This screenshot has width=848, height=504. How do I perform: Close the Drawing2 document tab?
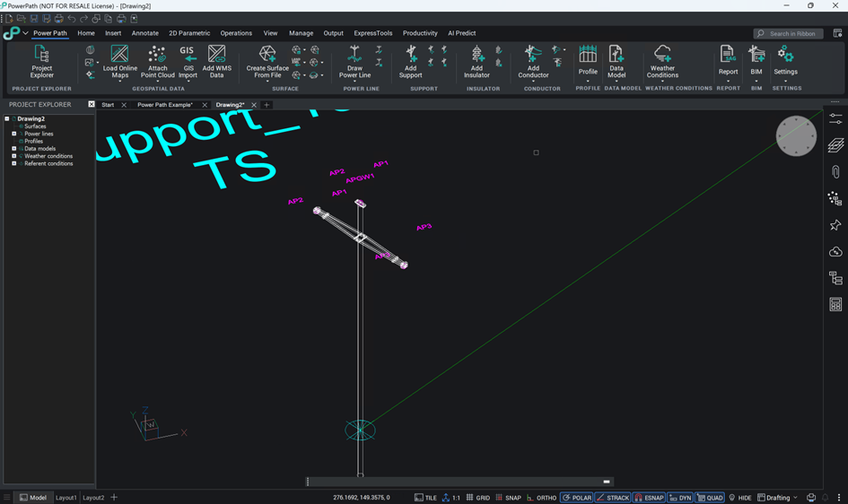(x=254, y=105)
